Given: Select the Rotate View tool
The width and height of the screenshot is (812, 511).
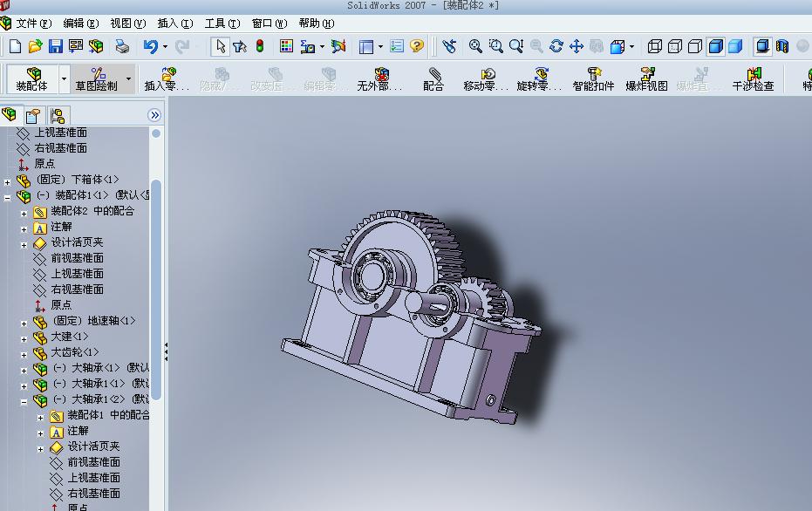Looking at the screenshot, I should coord(556,46).
